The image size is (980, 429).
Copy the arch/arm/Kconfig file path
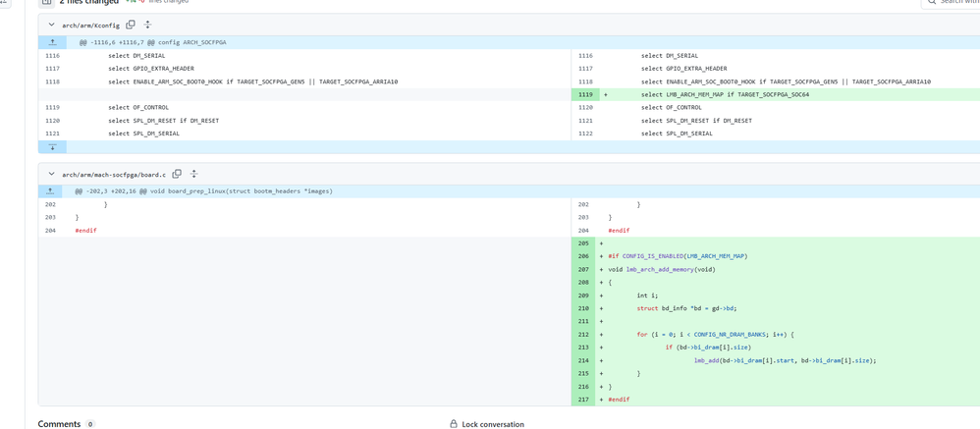(x=131, y=25)
